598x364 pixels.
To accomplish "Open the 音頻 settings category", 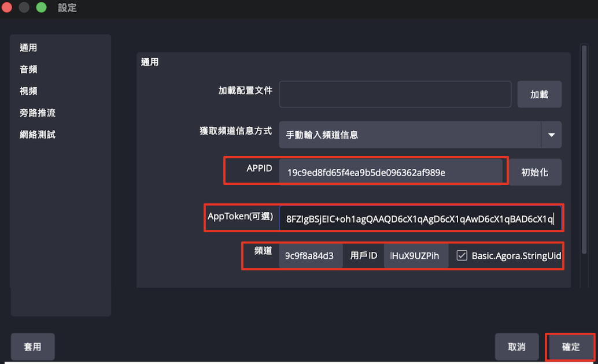I will click(x=28, y=69).
